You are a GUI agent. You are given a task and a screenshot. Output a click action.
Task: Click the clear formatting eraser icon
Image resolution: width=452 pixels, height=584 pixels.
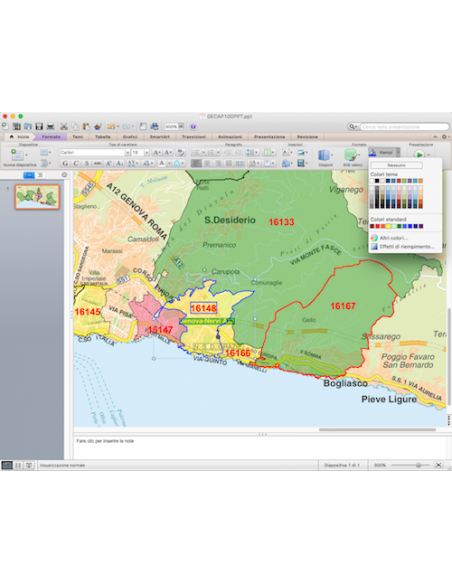point(181,152)
